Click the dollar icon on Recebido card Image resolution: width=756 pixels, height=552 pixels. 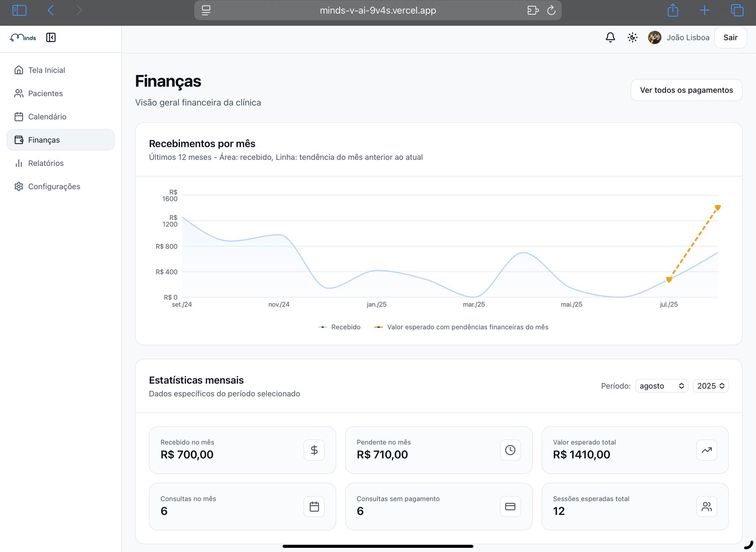click(x=314, y=450)
